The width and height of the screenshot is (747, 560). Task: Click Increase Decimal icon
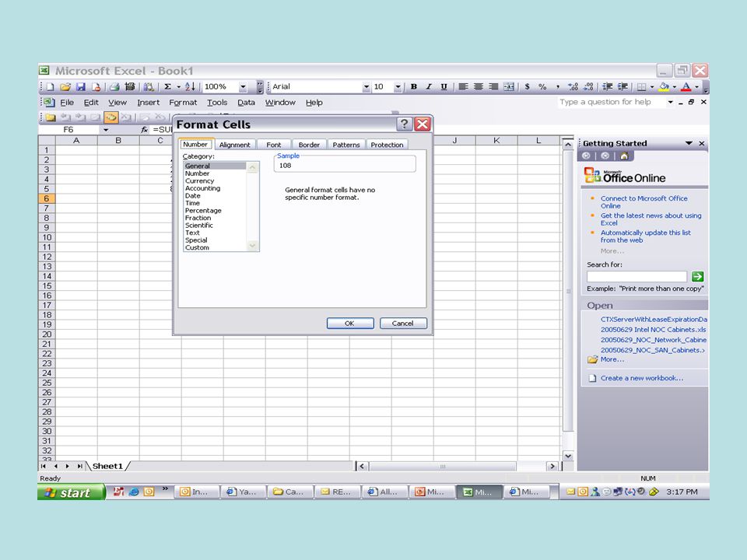(x=573, y=86)
